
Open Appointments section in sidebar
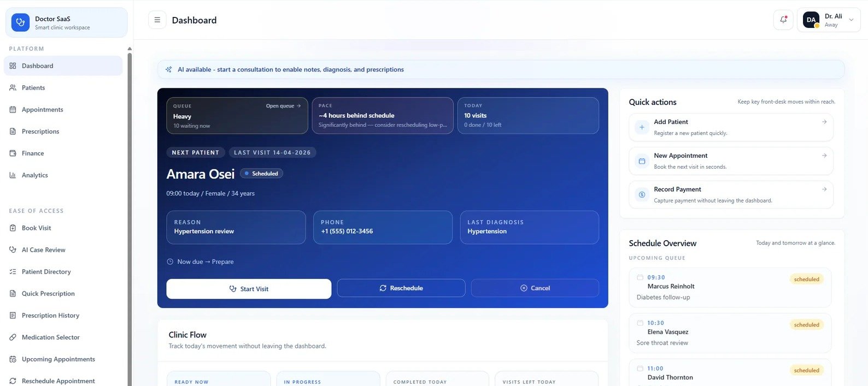[63, 109]
